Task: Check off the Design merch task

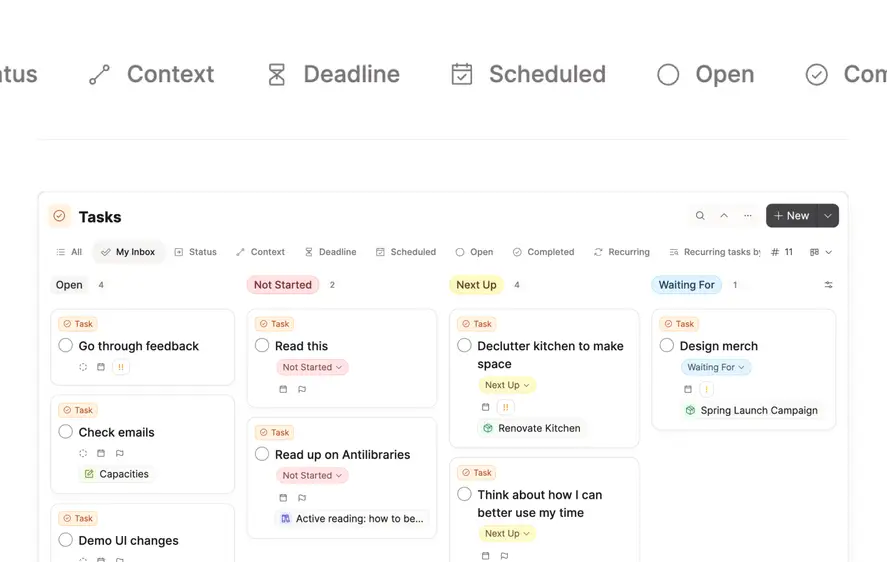Action: click(667, 345)
